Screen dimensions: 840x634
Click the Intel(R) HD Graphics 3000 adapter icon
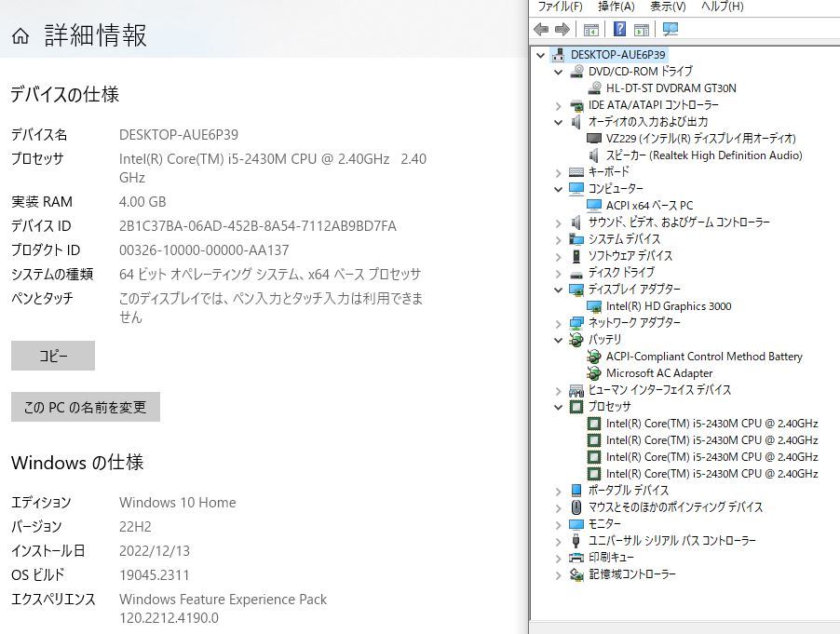(593, 306)
